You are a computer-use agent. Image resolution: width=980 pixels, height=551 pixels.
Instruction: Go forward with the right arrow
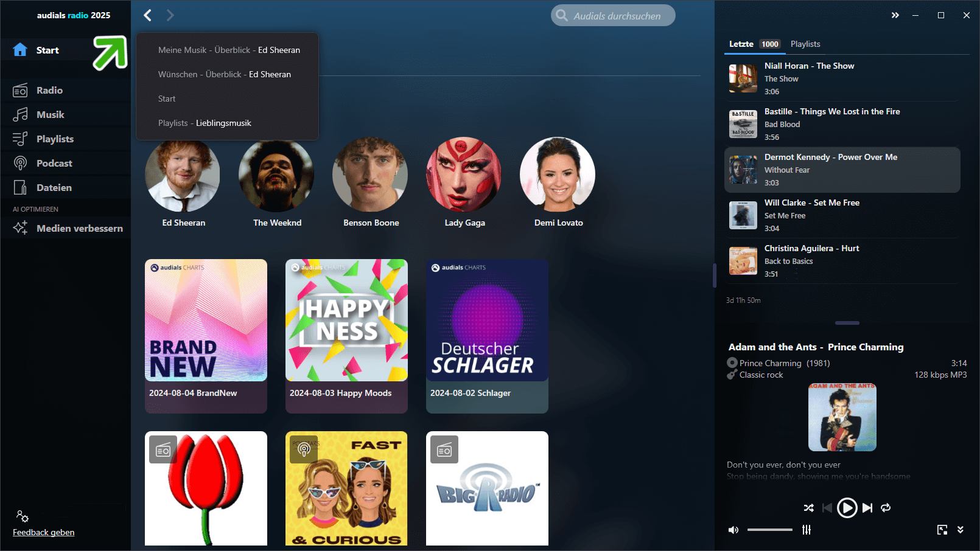coord(170,15)
